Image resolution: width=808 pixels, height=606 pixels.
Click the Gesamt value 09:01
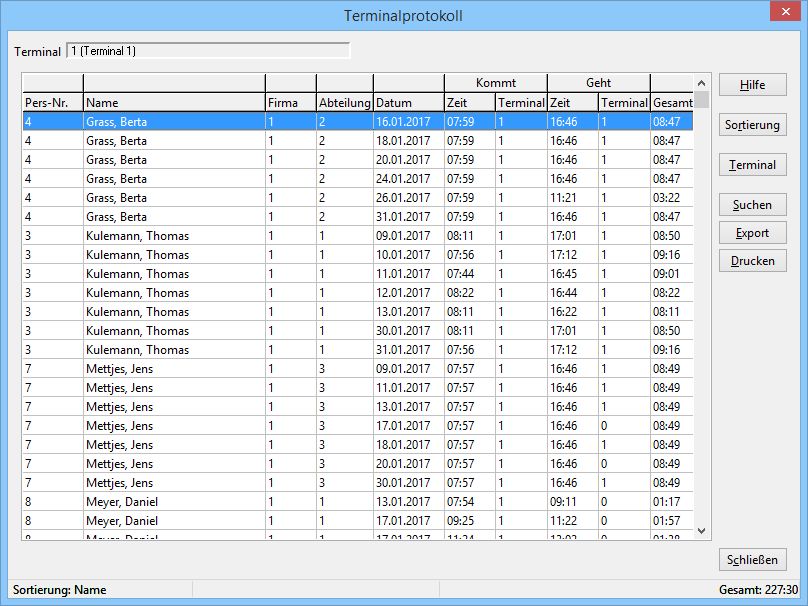[x=672, y=274]
